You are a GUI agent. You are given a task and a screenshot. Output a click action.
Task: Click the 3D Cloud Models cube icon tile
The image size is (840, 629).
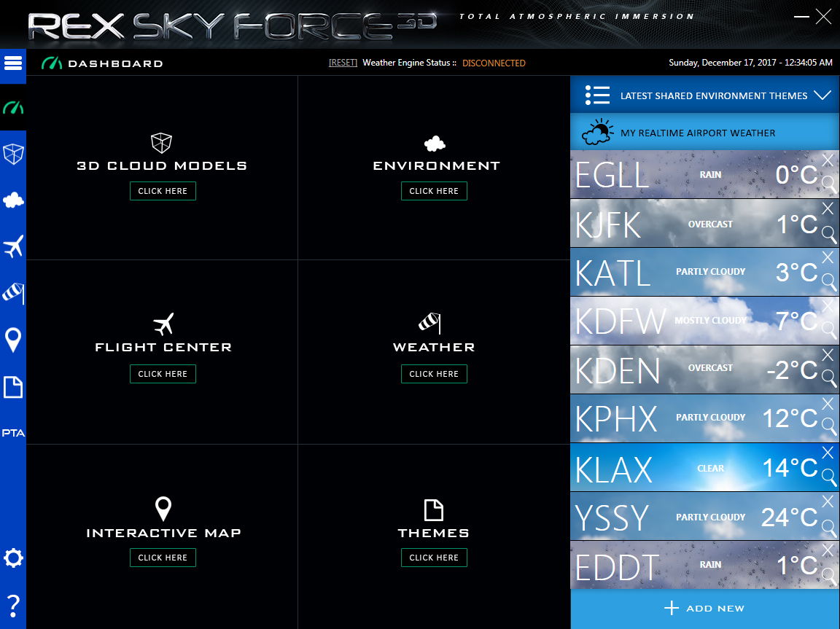point(161,143)
